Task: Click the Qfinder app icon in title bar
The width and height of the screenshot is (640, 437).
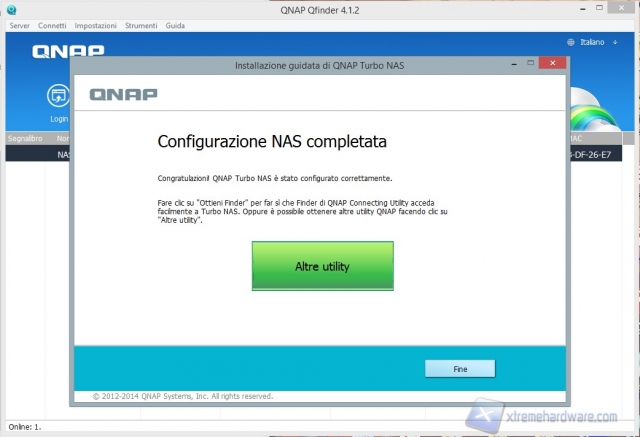Action: (9, 8)
